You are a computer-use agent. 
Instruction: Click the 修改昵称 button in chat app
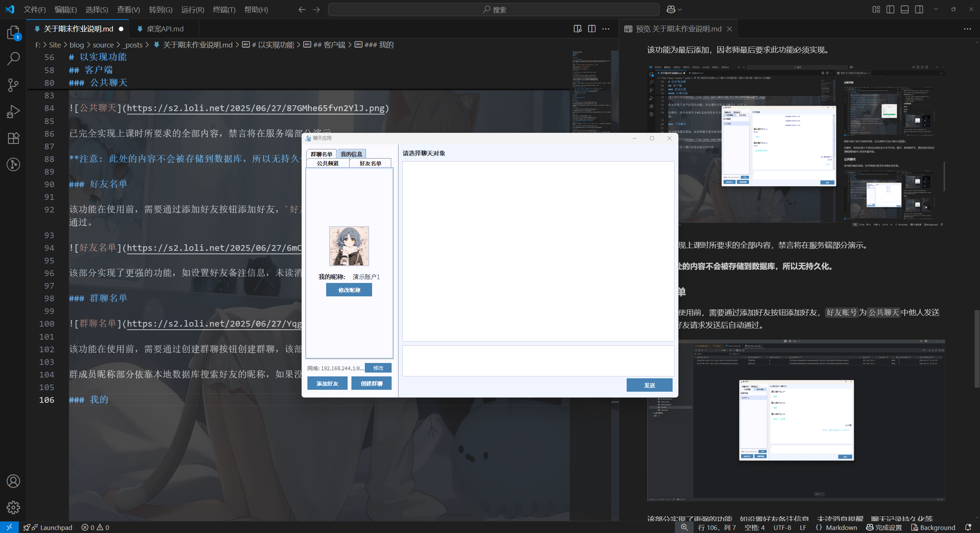click(x=349, y=290)
